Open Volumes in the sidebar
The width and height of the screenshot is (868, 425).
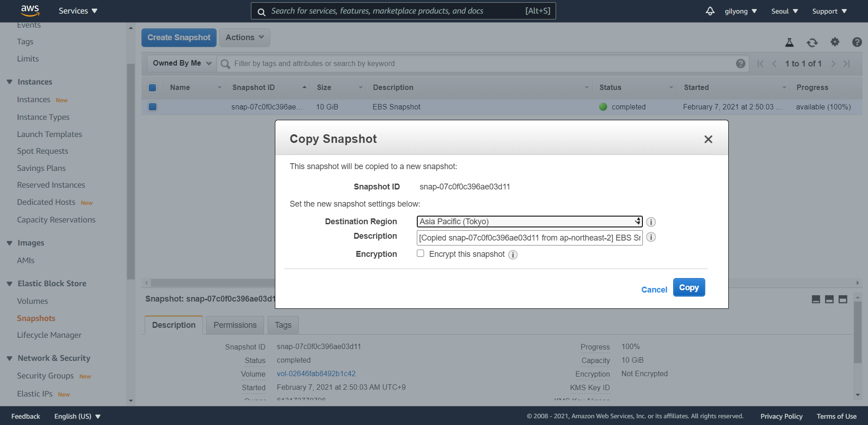coord(33,301)
